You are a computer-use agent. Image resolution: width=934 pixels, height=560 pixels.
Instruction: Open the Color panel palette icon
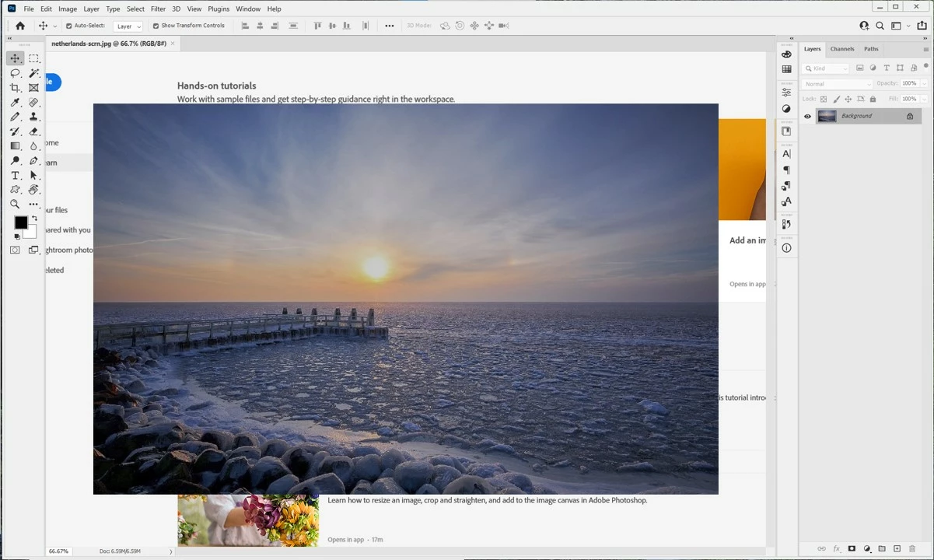786,54
